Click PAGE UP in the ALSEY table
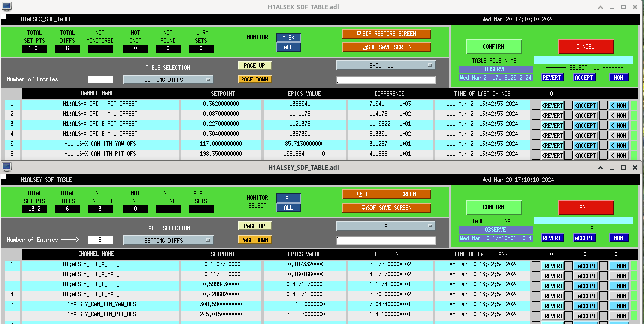 tap(255, 226)
